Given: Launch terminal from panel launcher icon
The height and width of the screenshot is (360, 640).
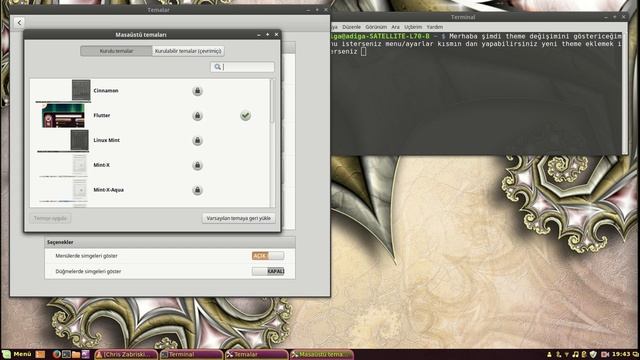Looking at the screenshot, I should pyautogui.click(x=66, y=354).
